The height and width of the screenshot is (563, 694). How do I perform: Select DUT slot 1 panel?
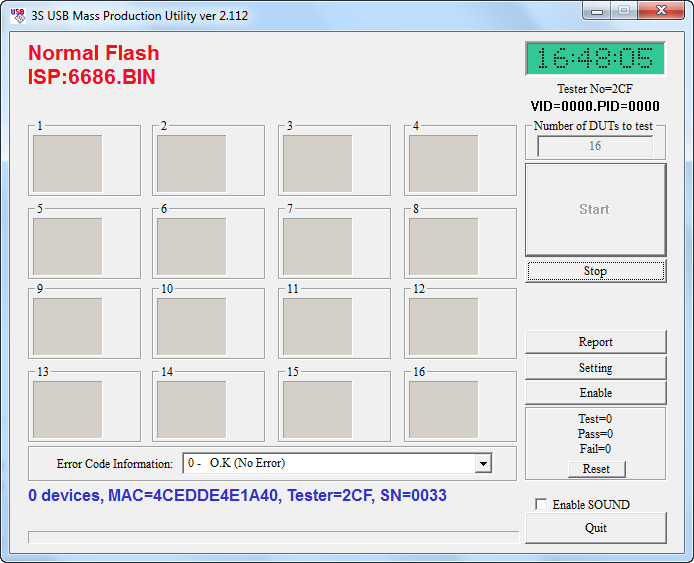pyautogui.click(x=85, y=161)
